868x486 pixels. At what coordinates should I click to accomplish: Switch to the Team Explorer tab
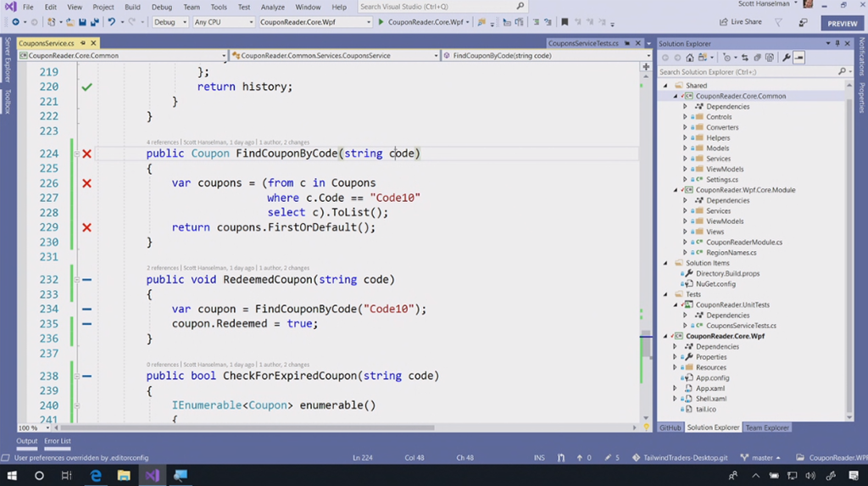coord(767,427)
